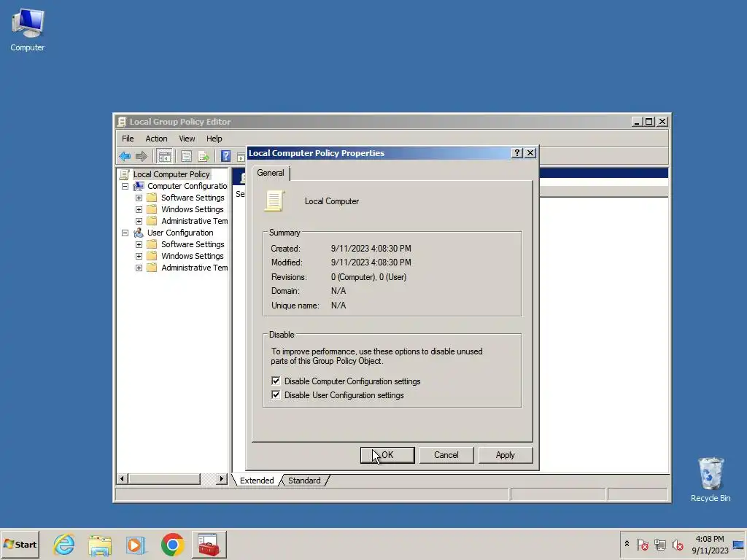Close the Local Computer Policy Properties dialog
The width and height of the screenshot is (747, 560).
pos(530,153)
